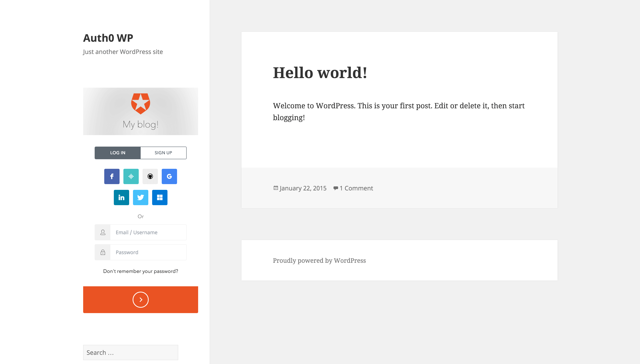Log in with the Twitter icon
Screen dimensions: 640x364
[x=140, y=198]
